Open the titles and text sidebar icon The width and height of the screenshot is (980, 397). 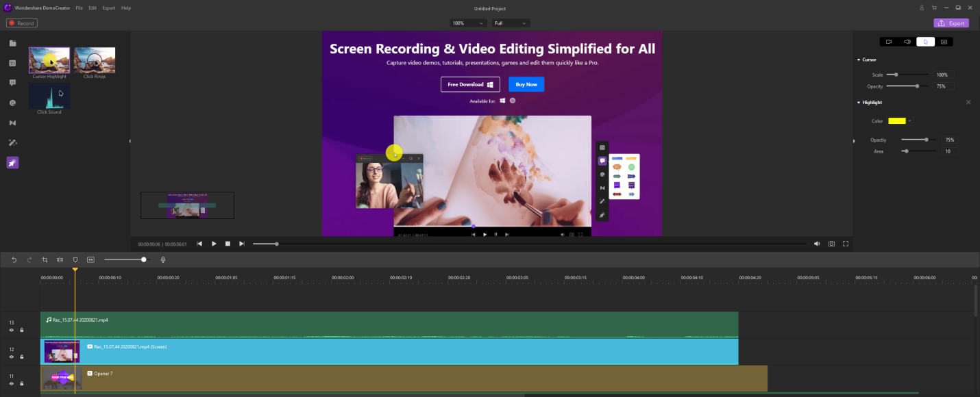[x=12, y=63]
